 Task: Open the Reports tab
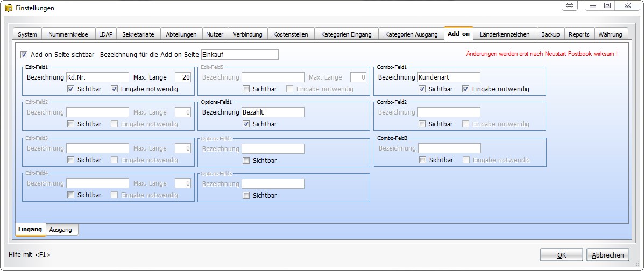579,34
